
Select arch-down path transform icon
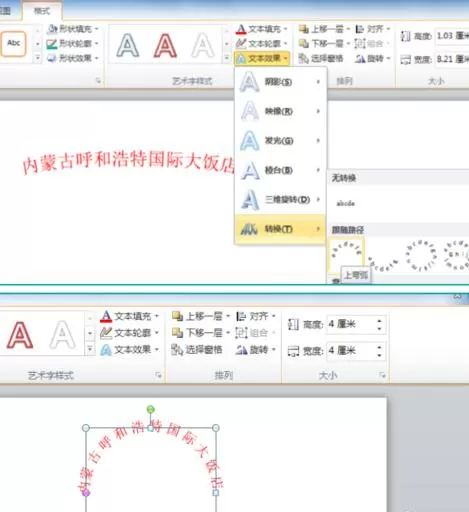(x=383, y=263)
